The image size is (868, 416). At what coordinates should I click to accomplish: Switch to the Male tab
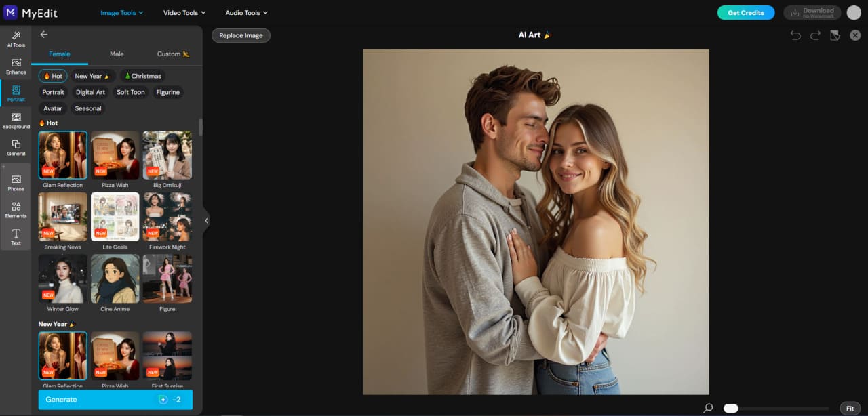tap(117, 54)
